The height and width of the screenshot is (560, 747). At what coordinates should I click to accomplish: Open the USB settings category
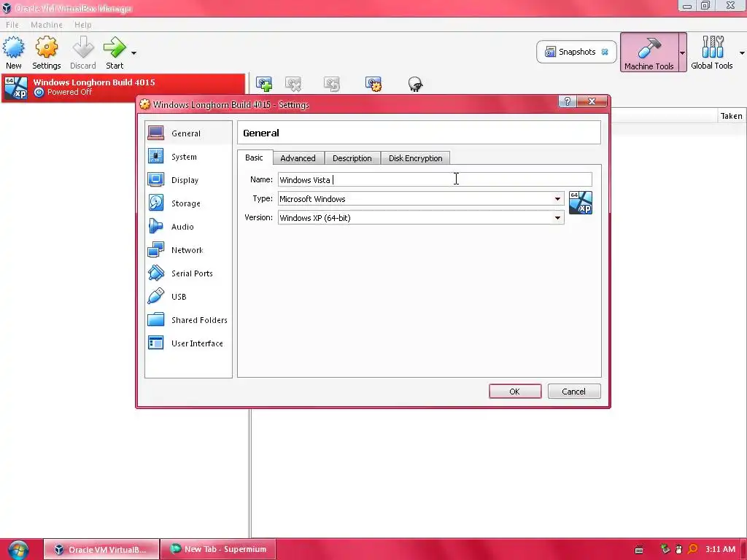[188, 297]
